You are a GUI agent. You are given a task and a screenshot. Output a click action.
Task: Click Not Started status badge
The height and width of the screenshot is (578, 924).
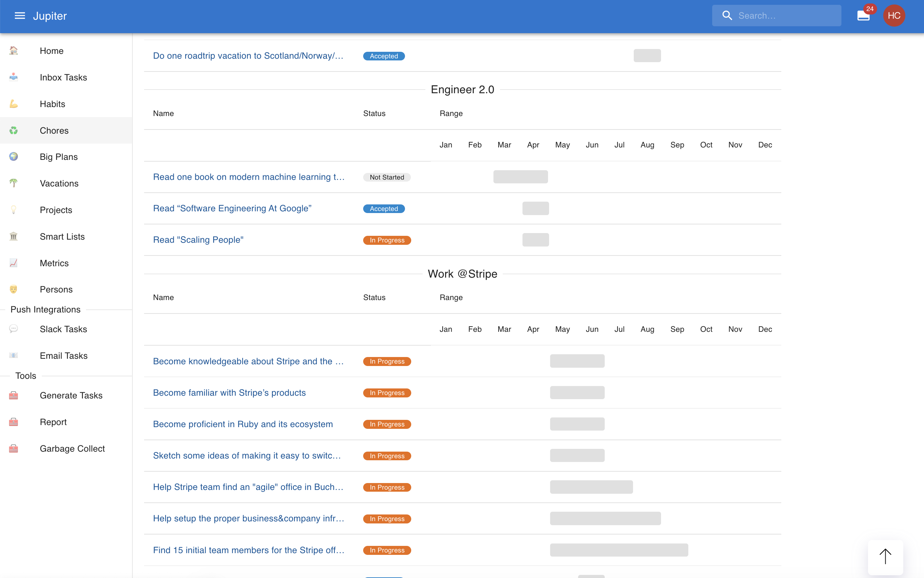(386, 177)
